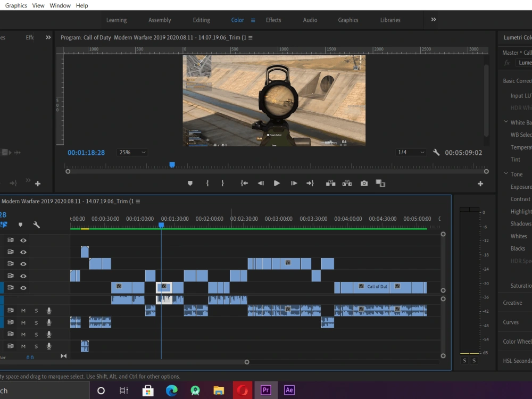This screenshot has width=532, height=399.
Task: Open Program monitor wrench settings
Action: [x=436, y=153]
